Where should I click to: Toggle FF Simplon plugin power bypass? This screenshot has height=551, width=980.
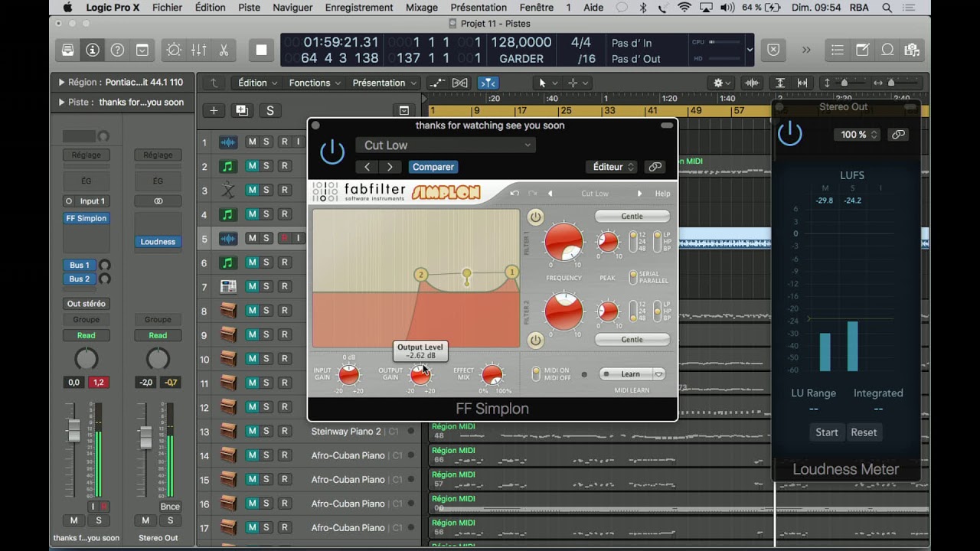(332, 152)
